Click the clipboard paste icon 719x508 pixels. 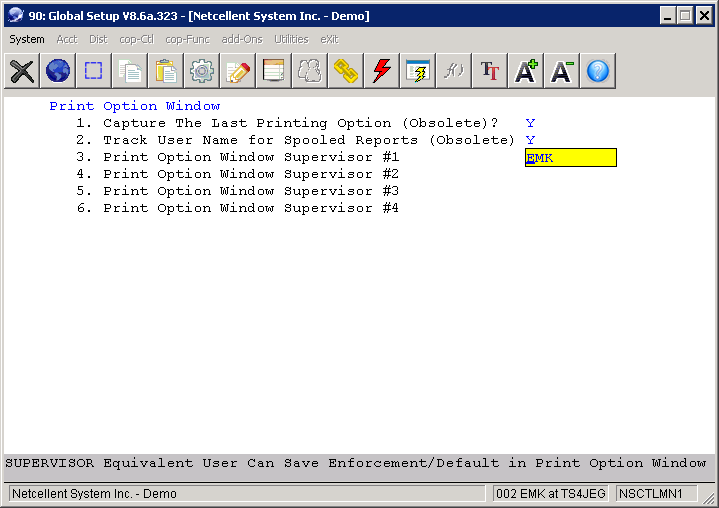coord(166,71)
